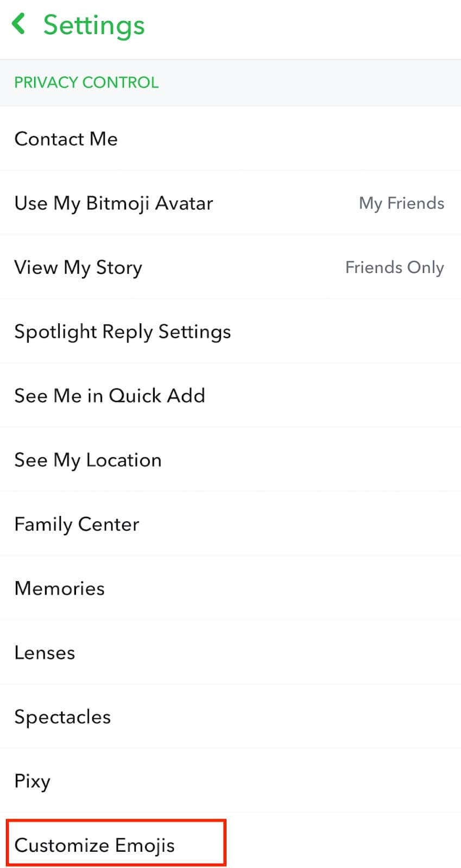
Task: Open Customize Emojis
Action: point(94,845)
